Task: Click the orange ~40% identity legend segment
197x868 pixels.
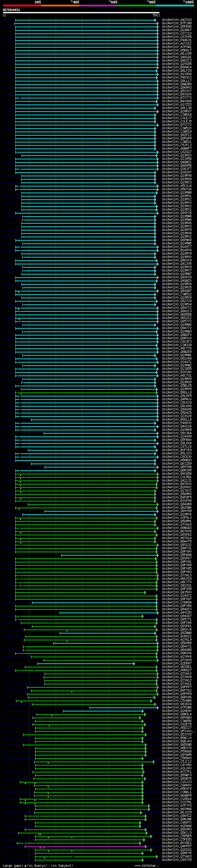Action: (x=60, y=6)
